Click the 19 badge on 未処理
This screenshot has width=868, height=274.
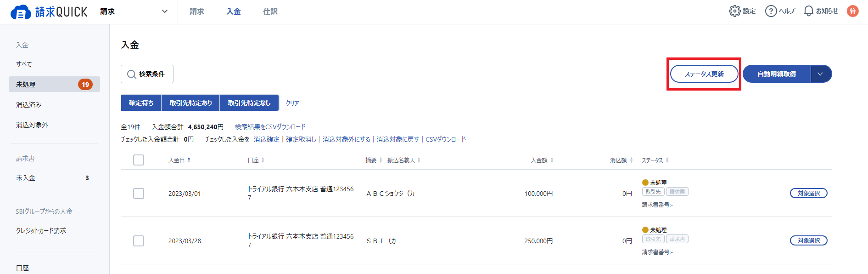85,85
